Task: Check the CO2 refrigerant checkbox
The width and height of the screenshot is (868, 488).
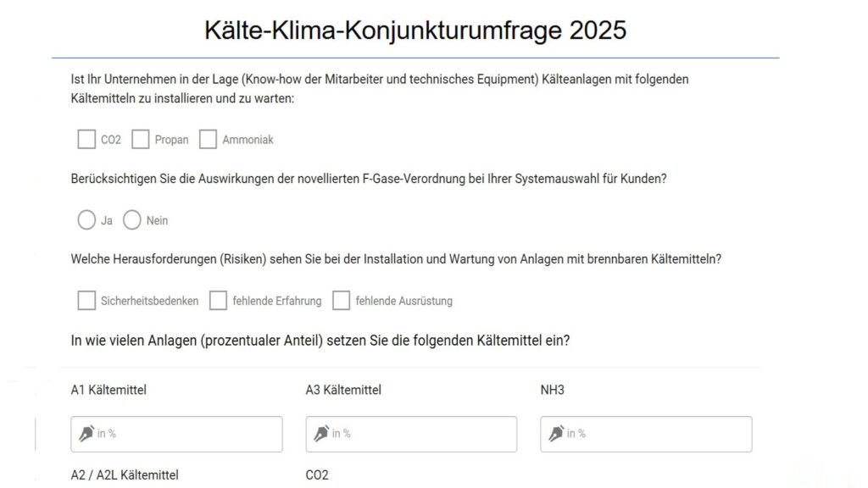Action: (x=86, y=140)
